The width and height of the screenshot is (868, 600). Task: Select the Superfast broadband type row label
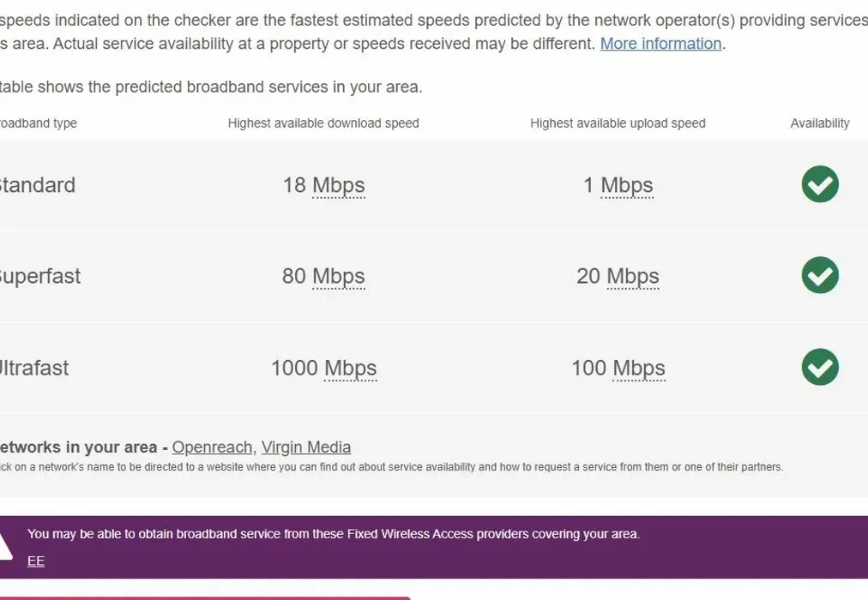39,276
